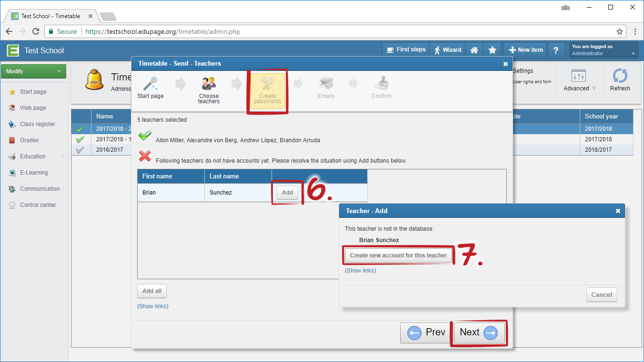The image size is (644, 362).
Task: Click Create new account for this teacher
Action: tap(398, 255)
